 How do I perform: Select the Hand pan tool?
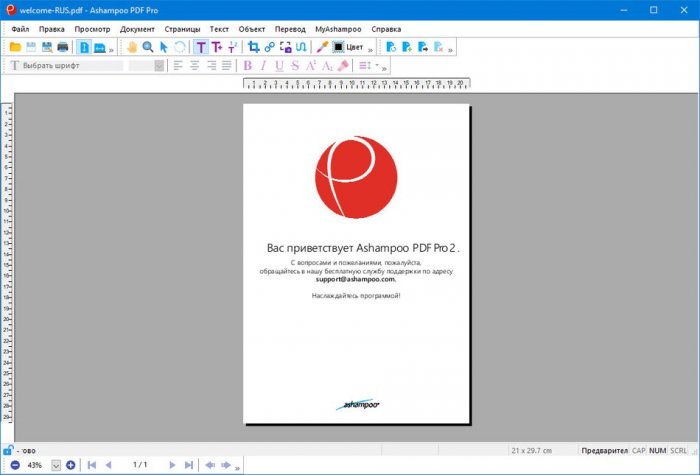[x=131, y=47]
